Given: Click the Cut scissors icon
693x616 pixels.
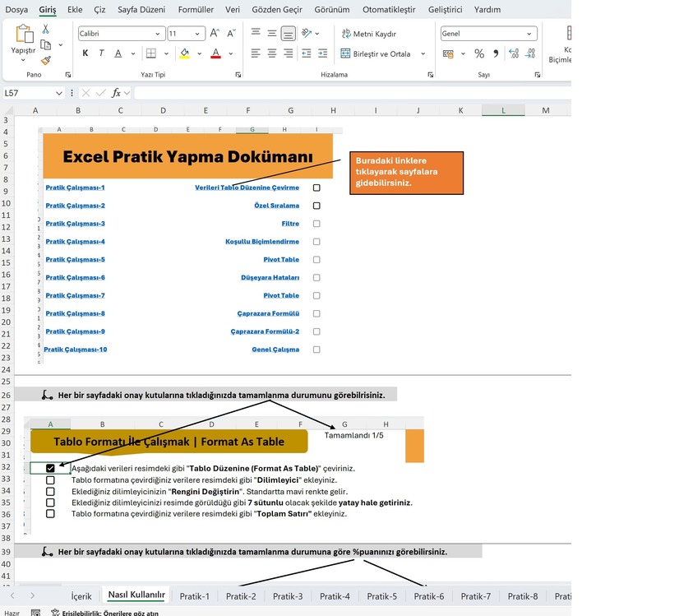Looking at the screenshot, I should tap(45, 29).
